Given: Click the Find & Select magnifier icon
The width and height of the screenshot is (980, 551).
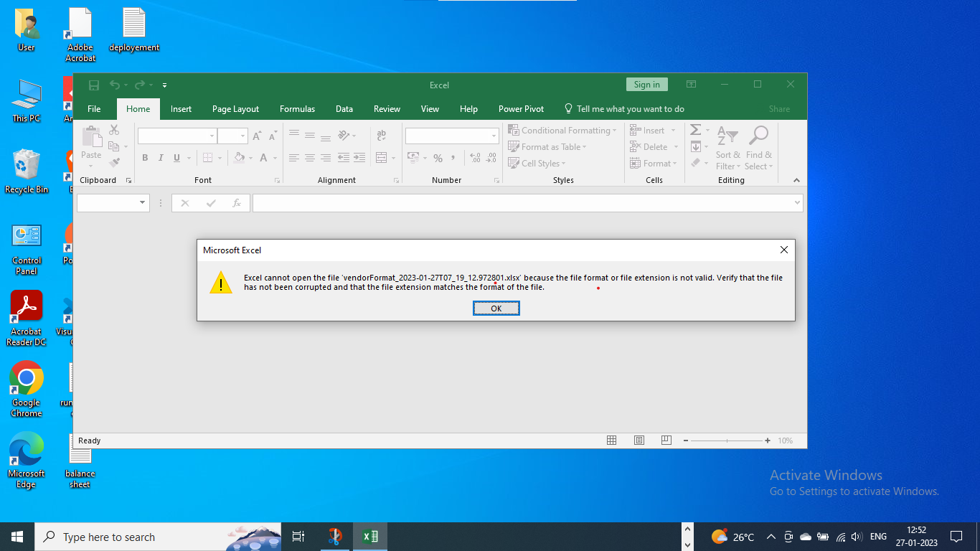Looking at the screenshot, I should click(x=758, y=136).
